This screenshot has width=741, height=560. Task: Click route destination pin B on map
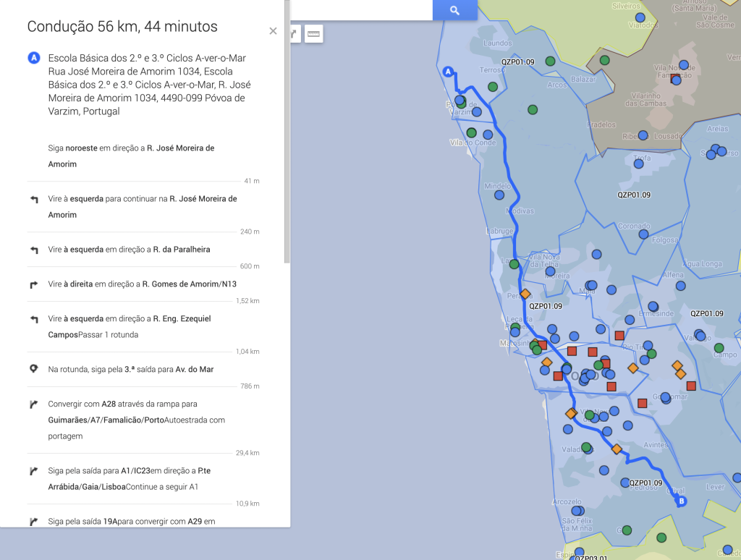tap(681, 501)
